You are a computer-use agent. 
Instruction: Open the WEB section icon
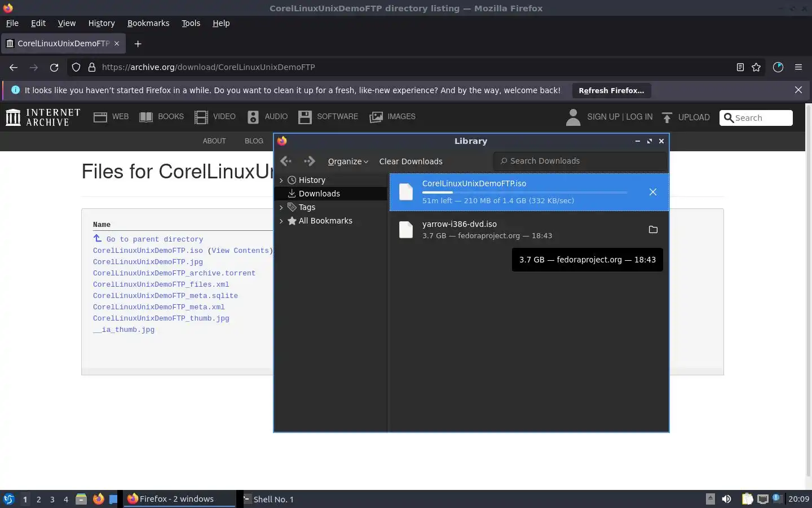100,117
